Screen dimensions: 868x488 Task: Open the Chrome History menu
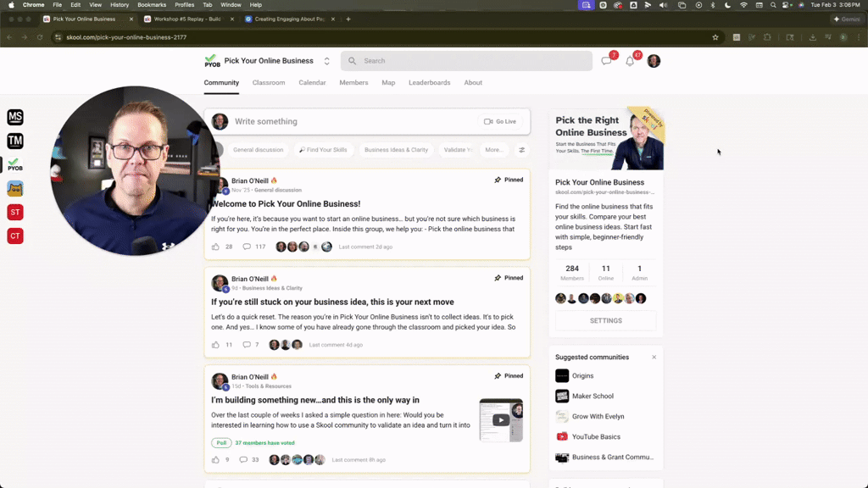pyautogui.click(x=119, y=5)
